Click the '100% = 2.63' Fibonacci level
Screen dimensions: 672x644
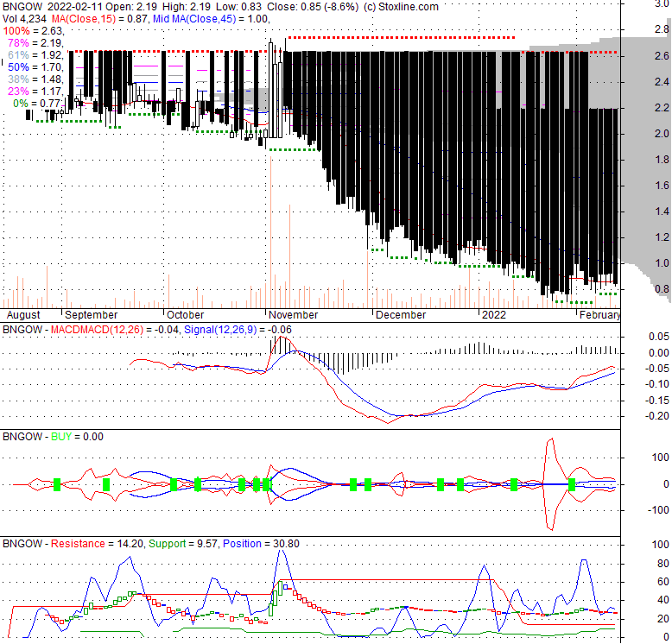click(x=34, y=31)
